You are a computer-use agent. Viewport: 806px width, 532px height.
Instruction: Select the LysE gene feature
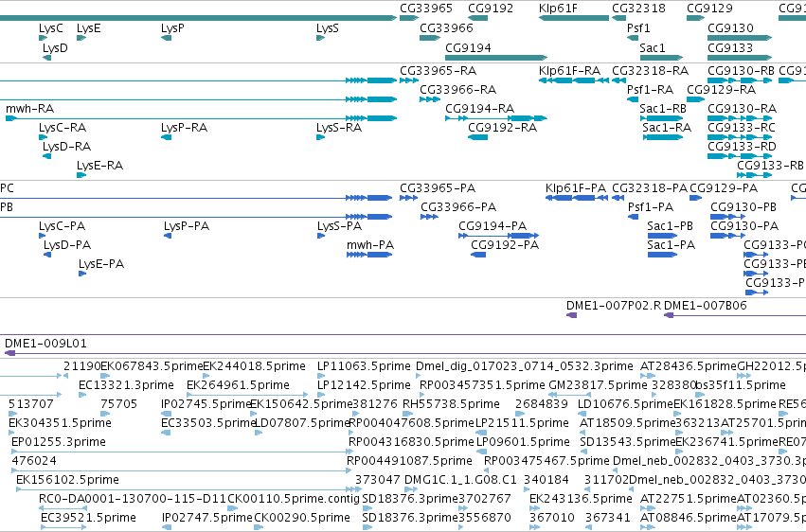coord(81,38)
